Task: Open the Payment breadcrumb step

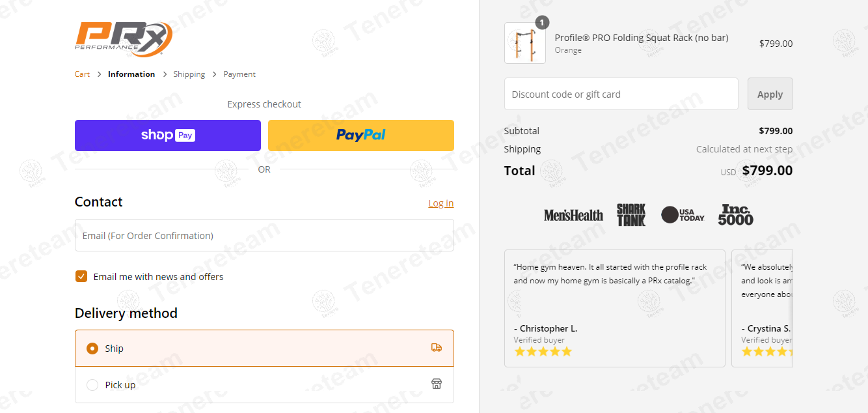Action: tap(239, 74)
